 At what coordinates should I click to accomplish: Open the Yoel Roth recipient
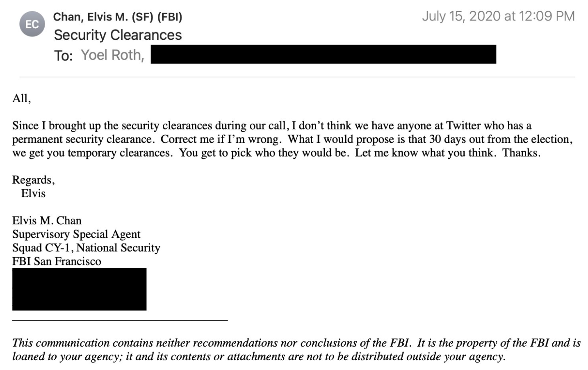(x=112, y=55)
